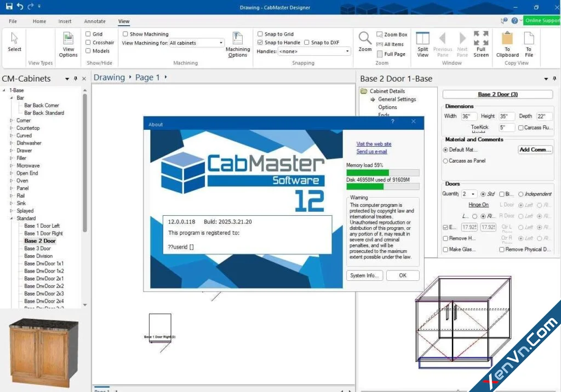This screenshot has width=561, height=392.
Task: Enable Snap to Grid
Action: [260, 34]
